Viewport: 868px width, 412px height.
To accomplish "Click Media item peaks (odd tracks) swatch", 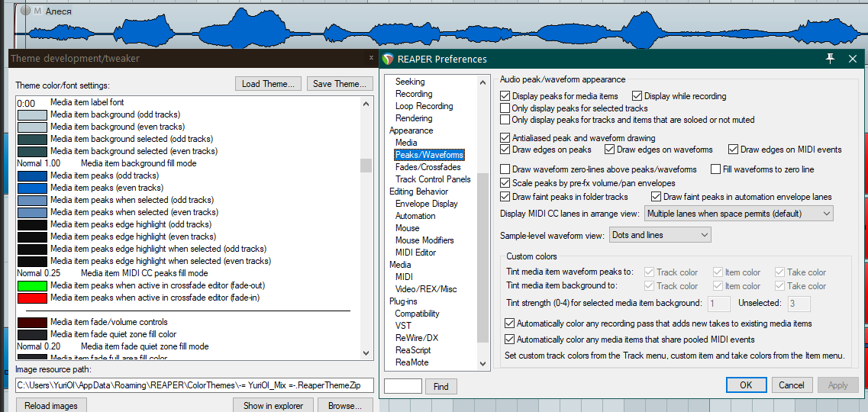I will click(31, 175).
